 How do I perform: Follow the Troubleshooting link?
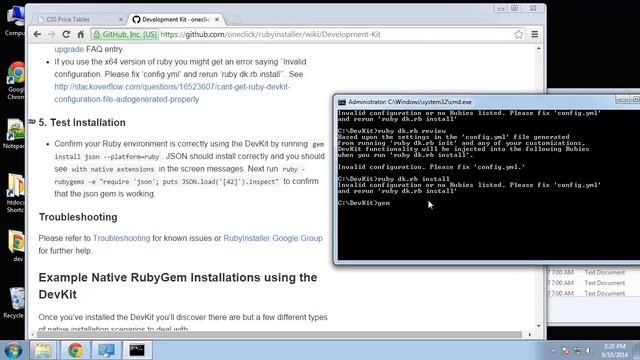[121, 238]
